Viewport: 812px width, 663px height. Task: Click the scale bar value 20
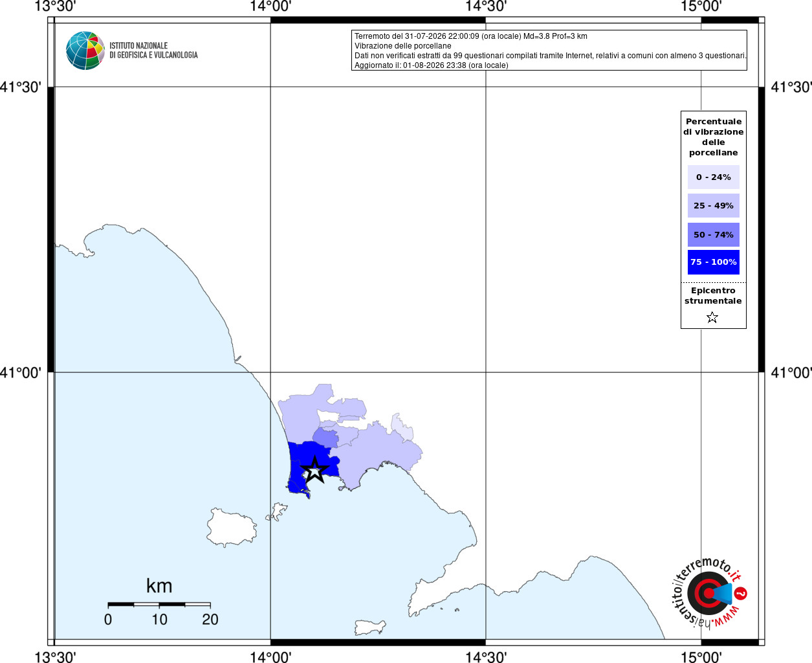[210, 620]
